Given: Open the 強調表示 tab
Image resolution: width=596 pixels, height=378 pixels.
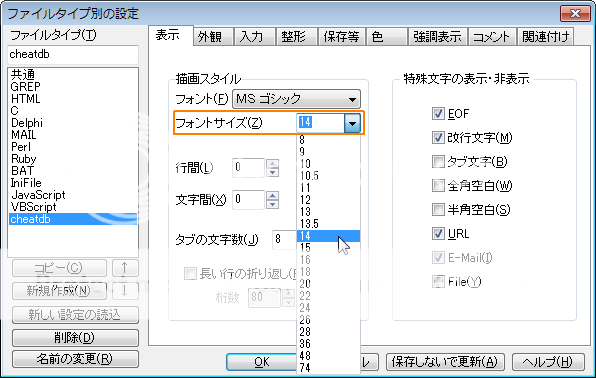Looking at the screenshot, I should (437, 37).
